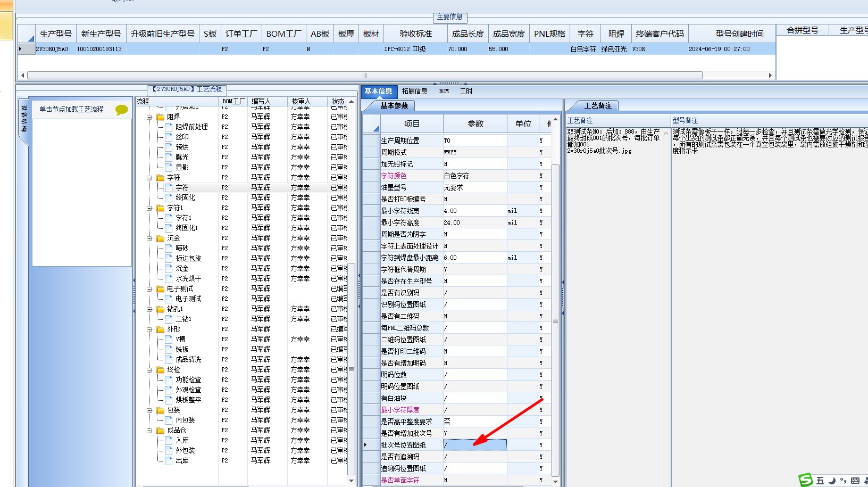Click the 铣板 document icon
This screenshot has height=487, width=868.
click(x=169, y=350)
